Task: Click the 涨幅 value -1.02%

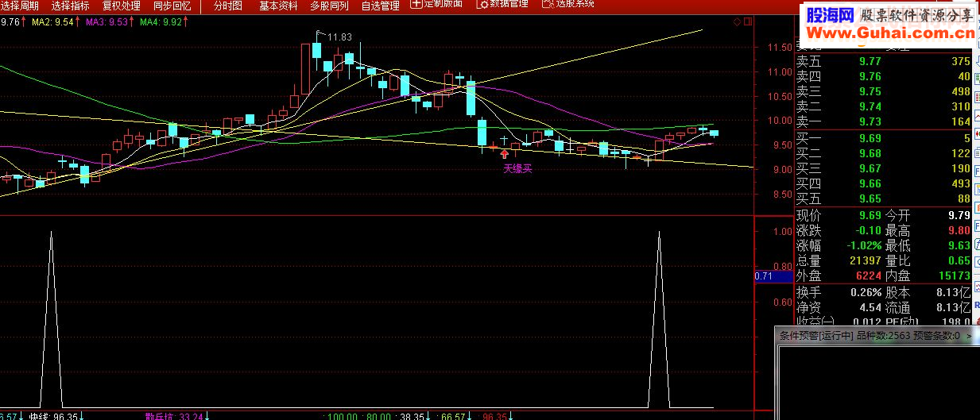Action: coord(863,245)
